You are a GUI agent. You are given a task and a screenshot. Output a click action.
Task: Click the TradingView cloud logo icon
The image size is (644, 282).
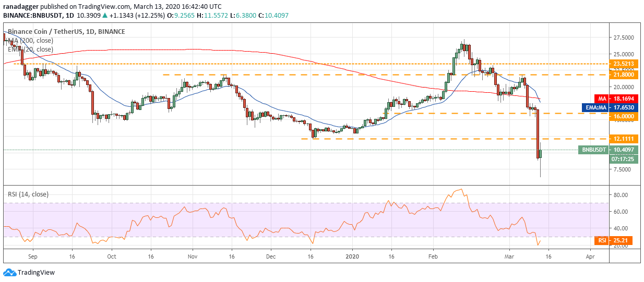9,272
